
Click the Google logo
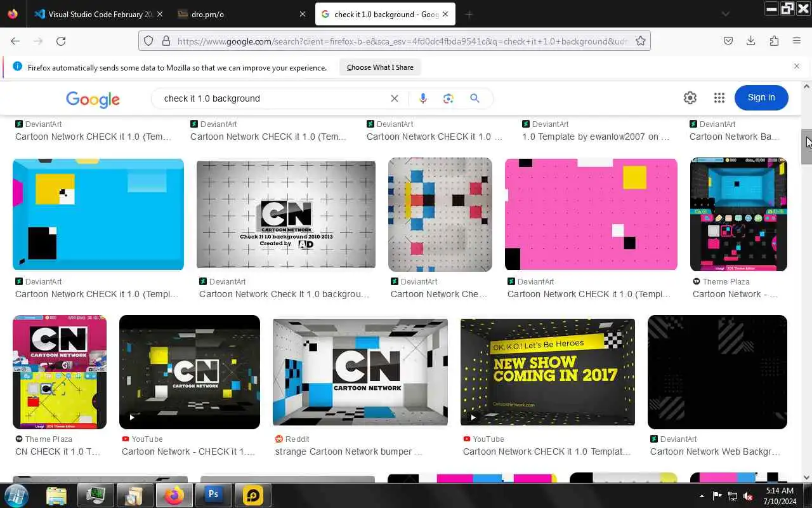coord(93,99)
